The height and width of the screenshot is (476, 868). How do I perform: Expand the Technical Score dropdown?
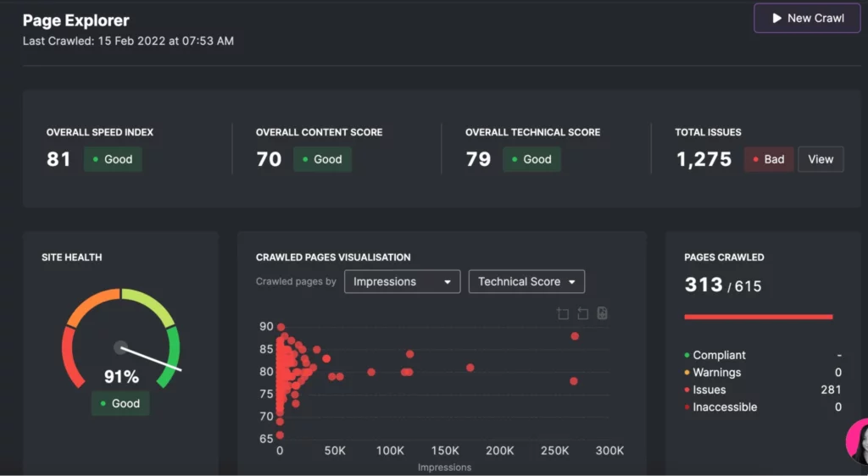(526, 282)
